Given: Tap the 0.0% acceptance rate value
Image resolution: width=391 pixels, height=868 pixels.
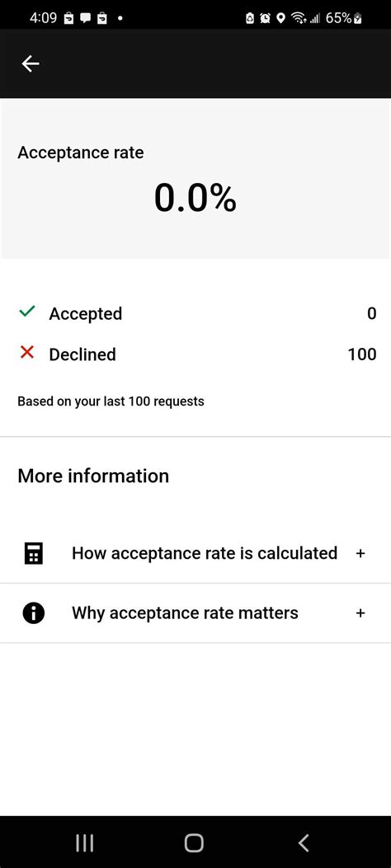Looking at the screenshot, I should pyautogui.click(x=195, y=198).
